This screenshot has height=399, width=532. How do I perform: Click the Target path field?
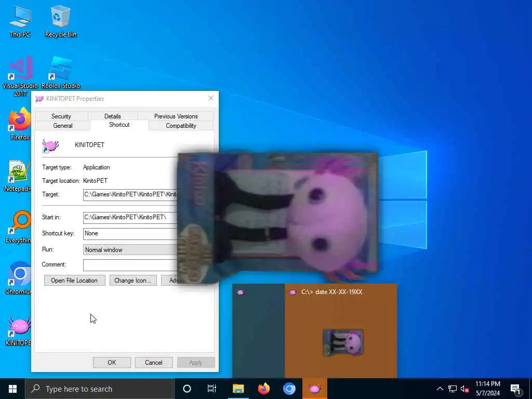click(130, 194)
